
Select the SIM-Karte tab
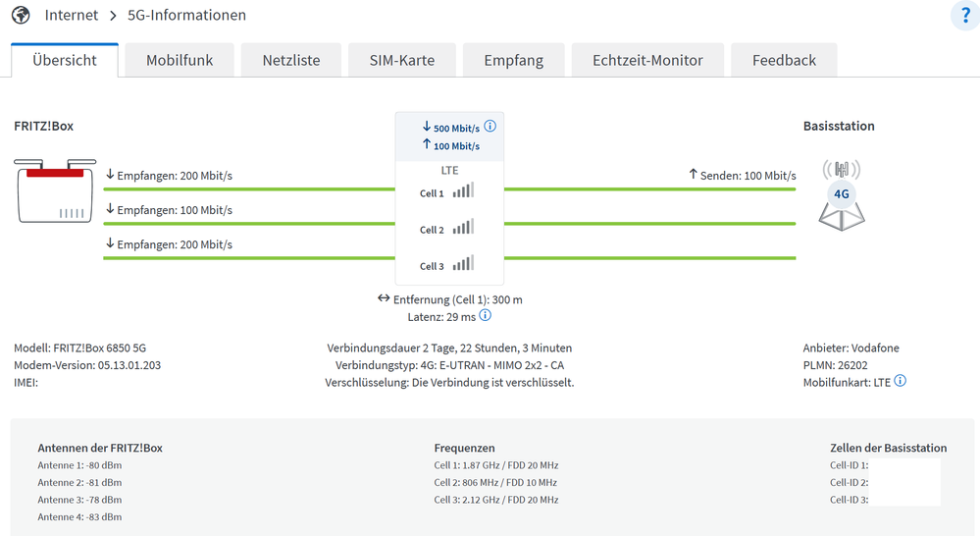click(402, 60)
